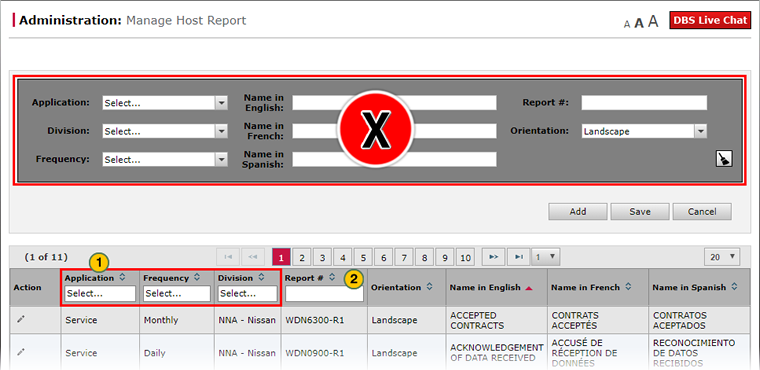This screenshot has height=370, width=760.
Task: Go to page 4
Action: pyautogui.click(x=343, y=257)
